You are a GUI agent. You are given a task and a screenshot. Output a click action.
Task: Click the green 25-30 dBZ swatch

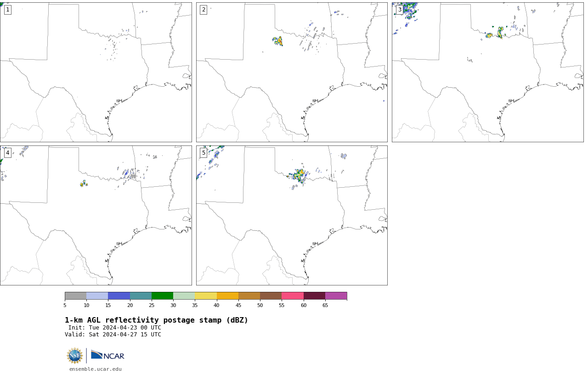pyautogui.click(x=162, y=296)
